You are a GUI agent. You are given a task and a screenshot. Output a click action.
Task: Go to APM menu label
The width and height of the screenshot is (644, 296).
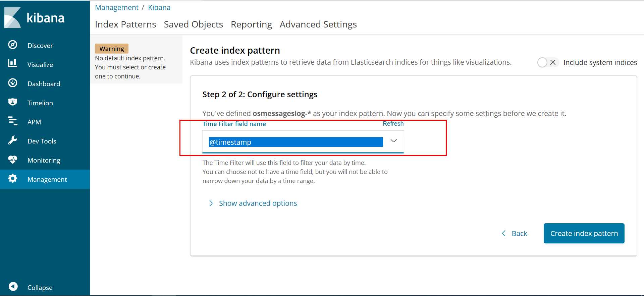34,122
